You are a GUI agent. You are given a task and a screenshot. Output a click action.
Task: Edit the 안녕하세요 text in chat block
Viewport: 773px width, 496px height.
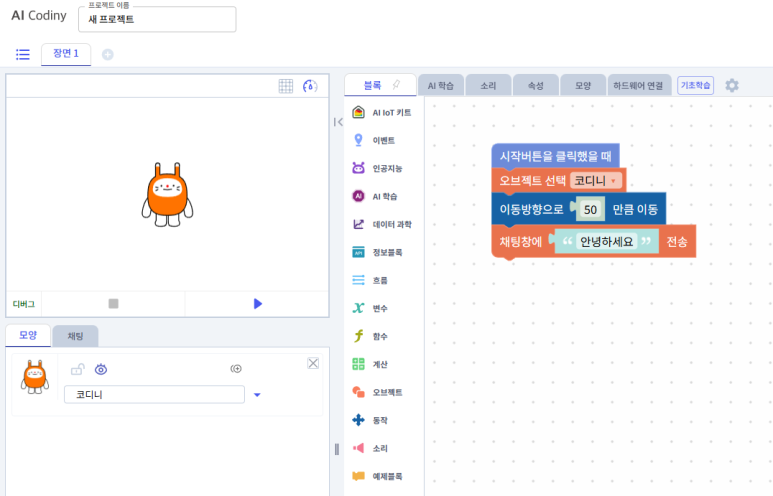point(606,242)
